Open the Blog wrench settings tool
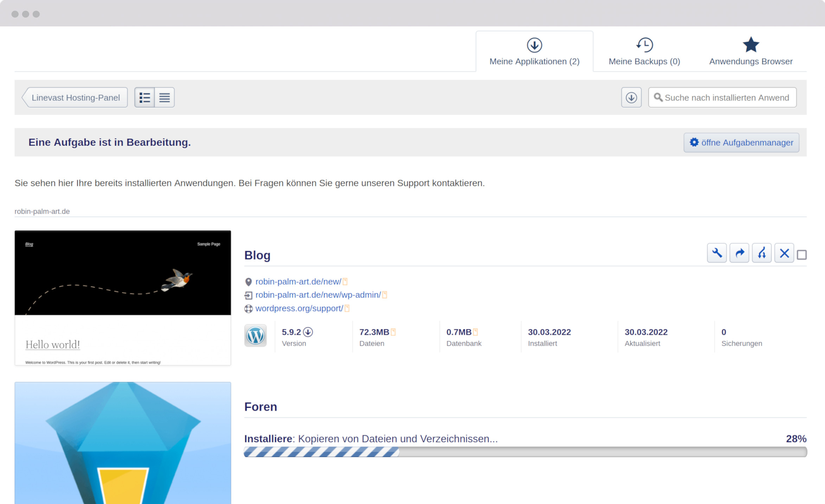Screen dimensions: 825x504 [717, 253]
